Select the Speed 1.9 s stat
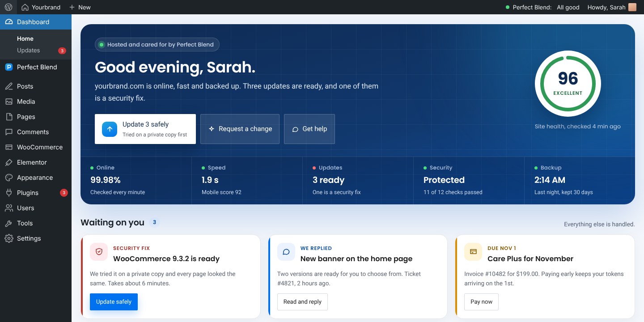 (247, 181)
